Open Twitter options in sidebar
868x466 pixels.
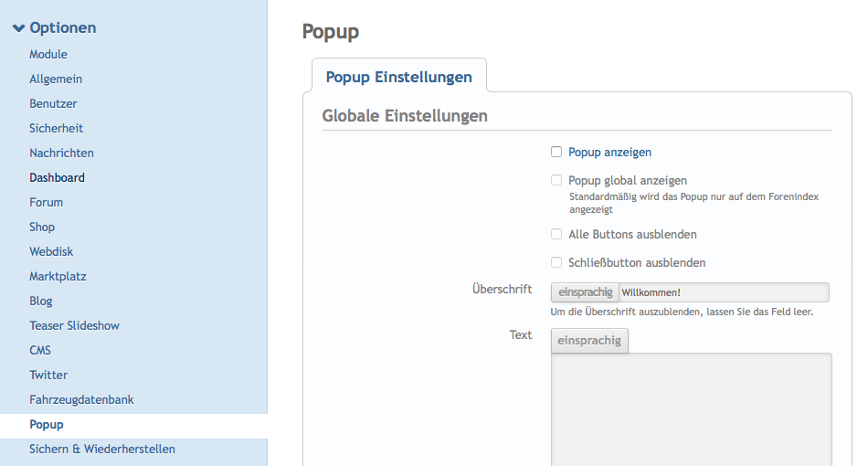(48, 376)
